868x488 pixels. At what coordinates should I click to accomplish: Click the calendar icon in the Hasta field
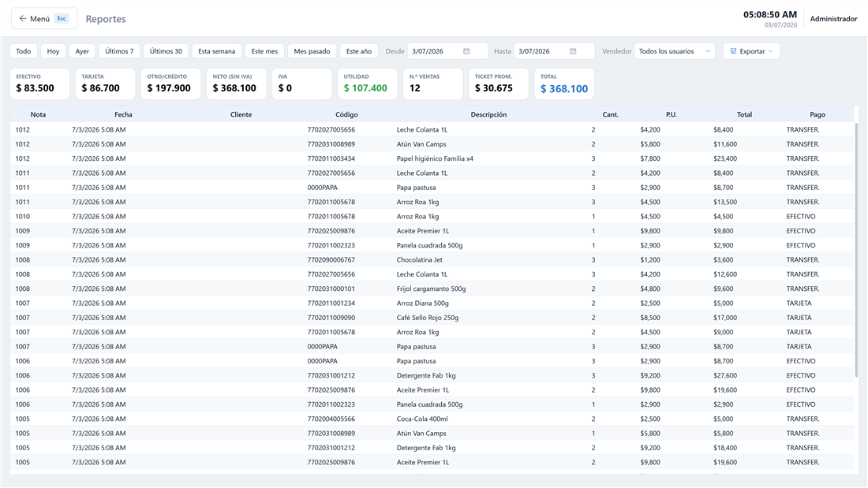[573, 51]
